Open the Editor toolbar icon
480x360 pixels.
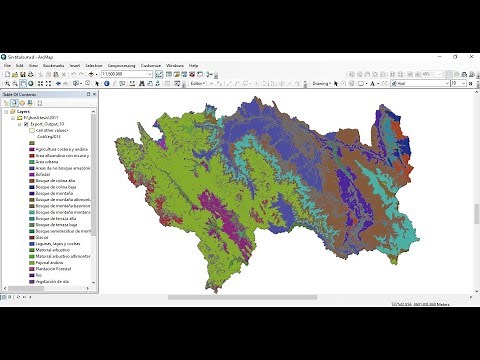[159, 74]
